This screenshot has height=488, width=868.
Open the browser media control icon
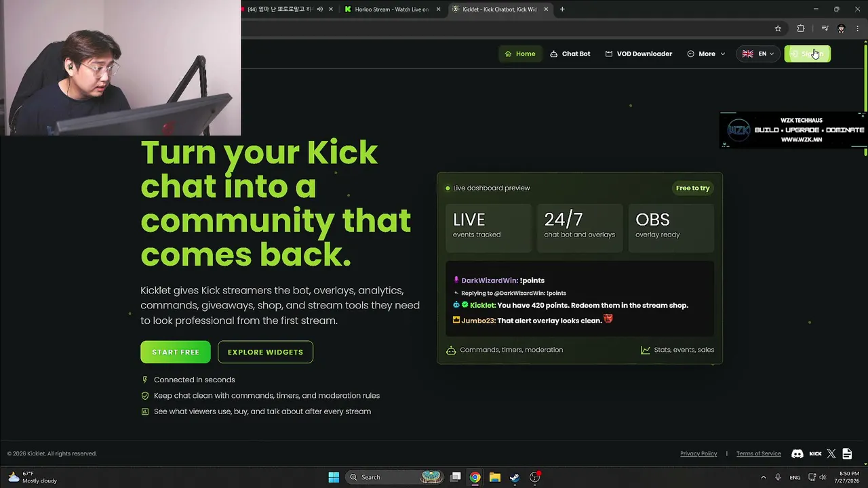point(825,28)
